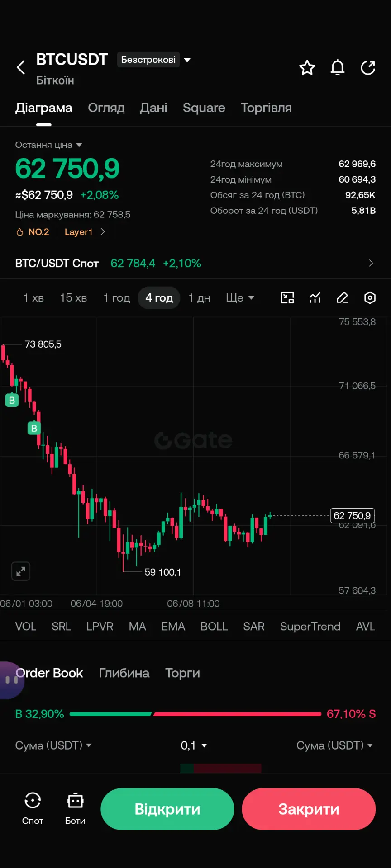The image size is (391, 868).
Task: Select 1 хв timeframe
Action: click(x=33, y=298)
